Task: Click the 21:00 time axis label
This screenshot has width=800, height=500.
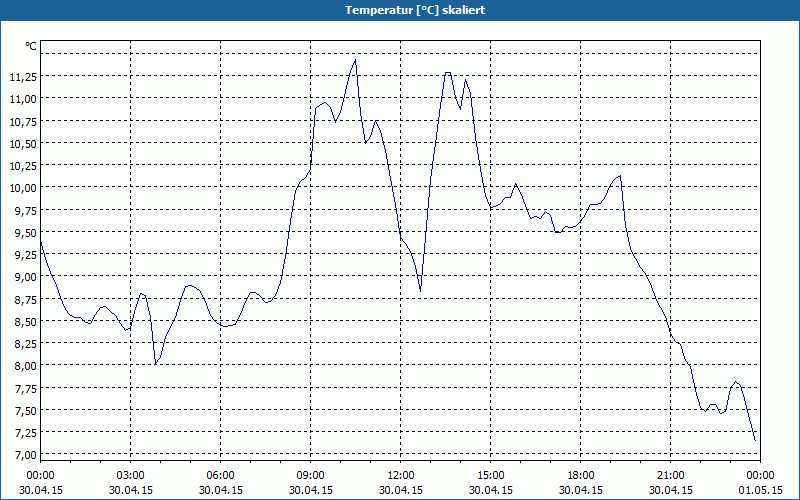Action: click(x=670, y=476)
